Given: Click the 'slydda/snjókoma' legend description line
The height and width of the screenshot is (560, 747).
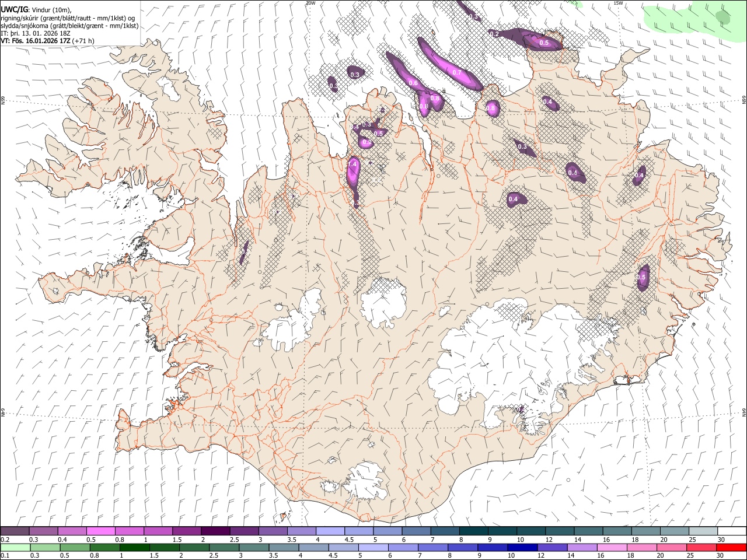Looking at the screenshot, I should click(69, 26).
